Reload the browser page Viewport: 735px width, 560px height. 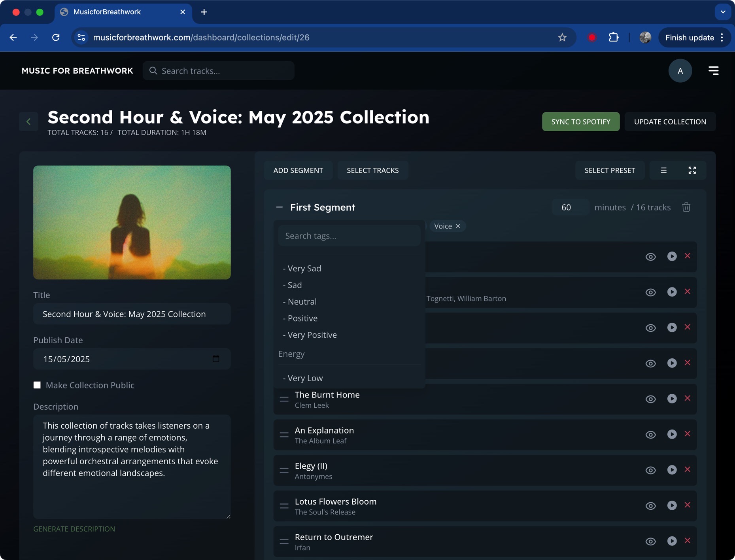(x=56, y=38)
